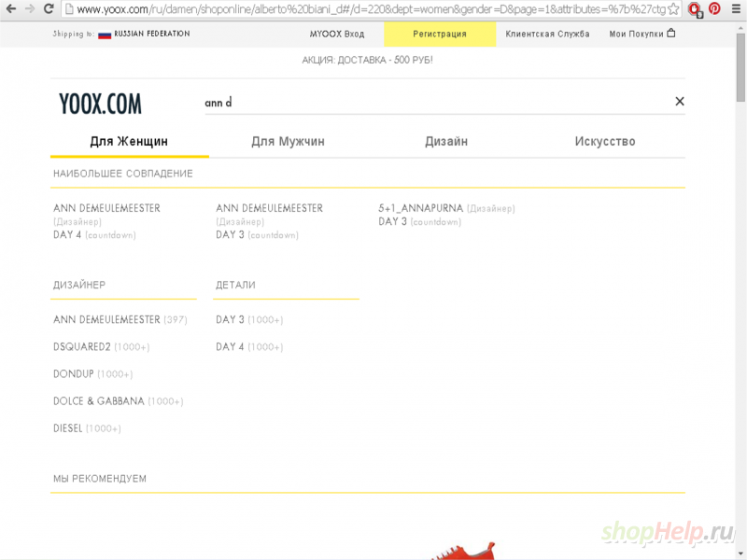The height and width of the screenshot is (560, 747).
Task: Bookmark the page with the star icon
Action: click(x=673, y=9)
